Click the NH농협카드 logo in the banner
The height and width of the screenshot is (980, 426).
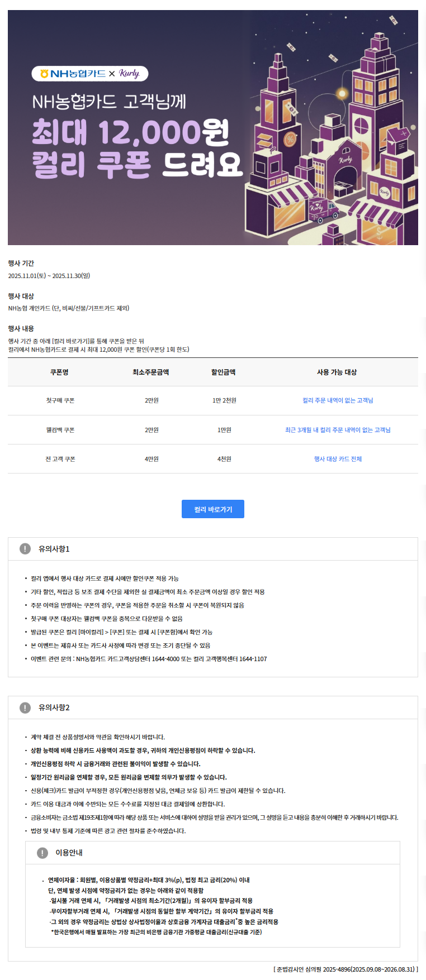coord(72,74)
